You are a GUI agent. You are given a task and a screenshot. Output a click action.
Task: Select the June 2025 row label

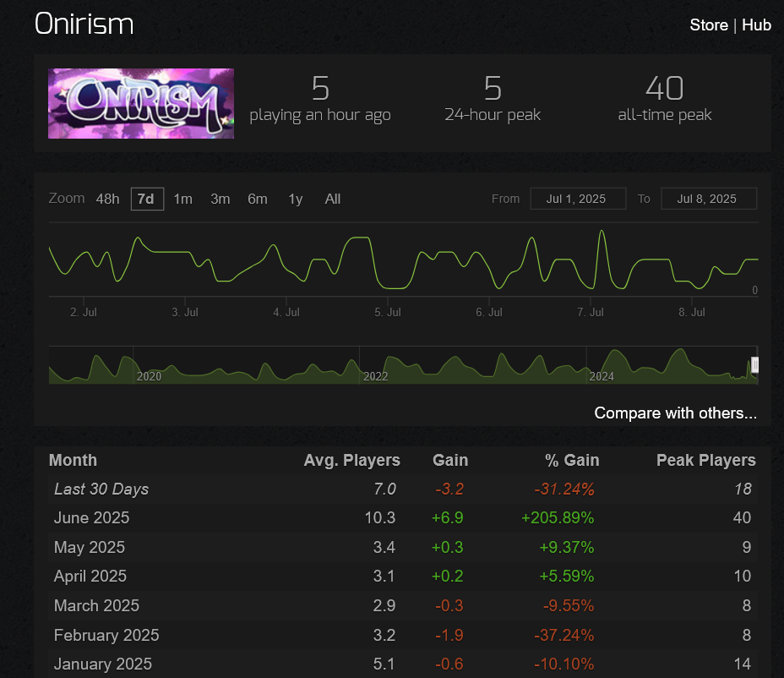[91, 518]
